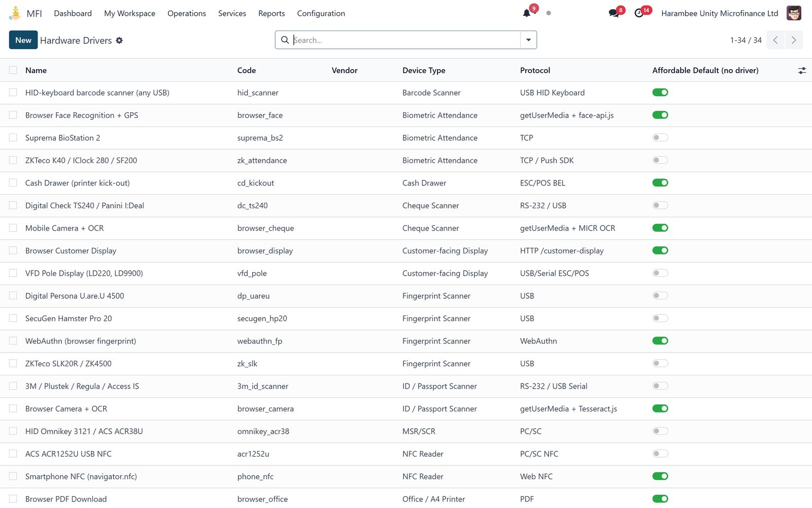The image size is (812, 508).
Task: Toggle Affordable Default for browser_cheque
Action: click(660, 228)
